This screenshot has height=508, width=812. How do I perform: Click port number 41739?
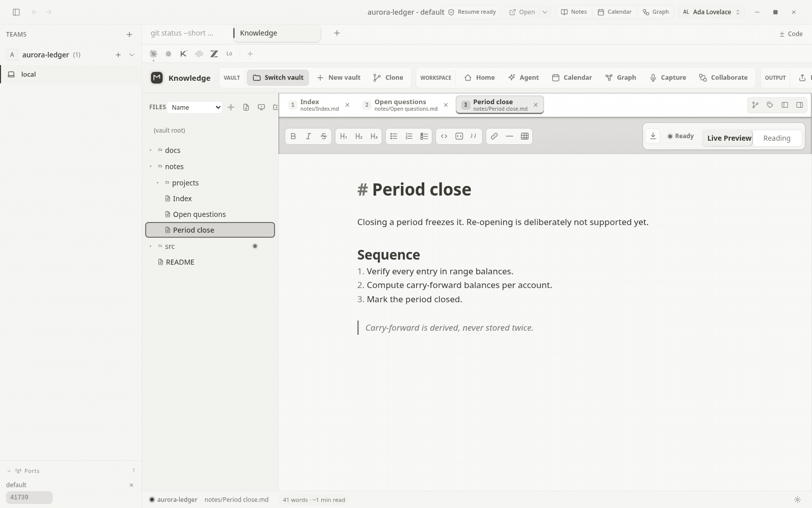click(x=29, y=497)
